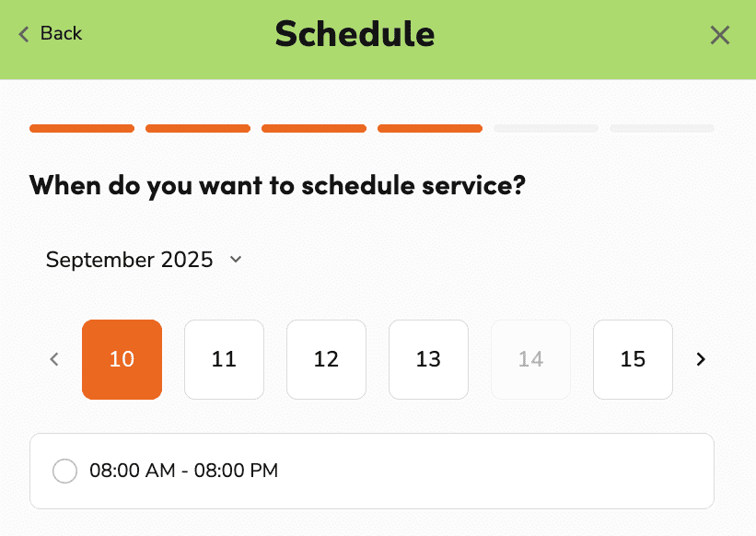Choose date 15 in the date row
The width and height of the screenshot is (756, 536).
[633, 359]
